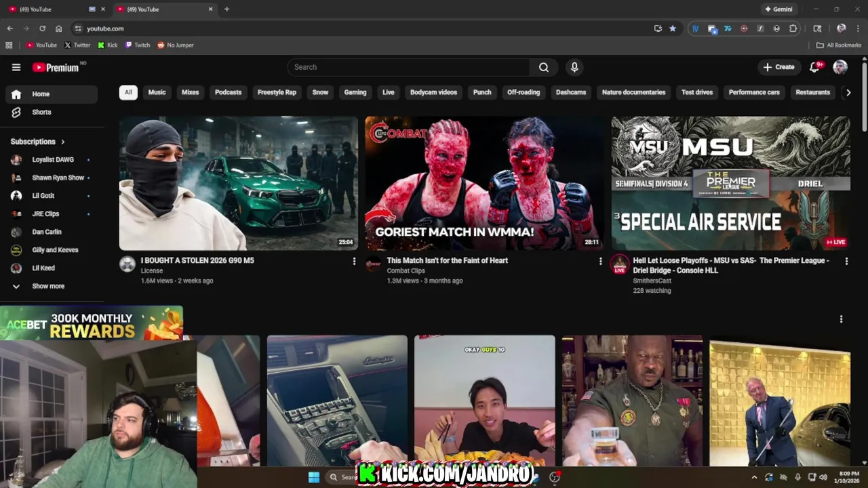Select the Dashcams filter chip
Viewport: 868px width, 488px height.
pos(571,92)
